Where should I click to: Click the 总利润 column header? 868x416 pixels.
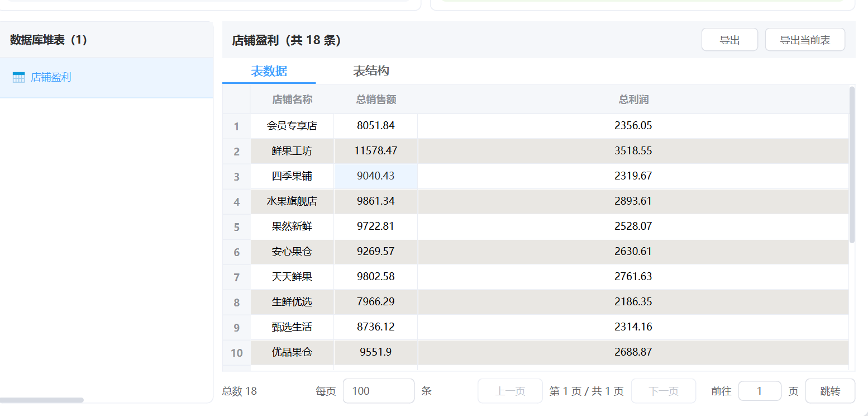click(633, 100)
